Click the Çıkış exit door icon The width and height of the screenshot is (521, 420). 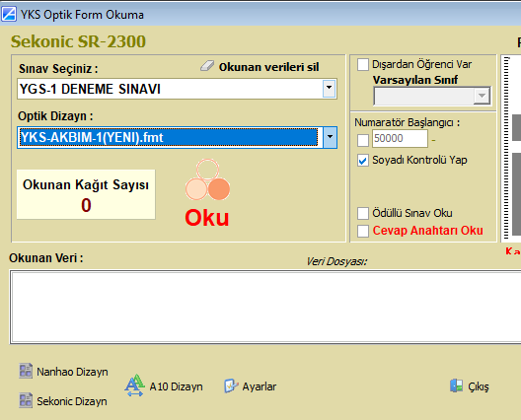[456, 385]
